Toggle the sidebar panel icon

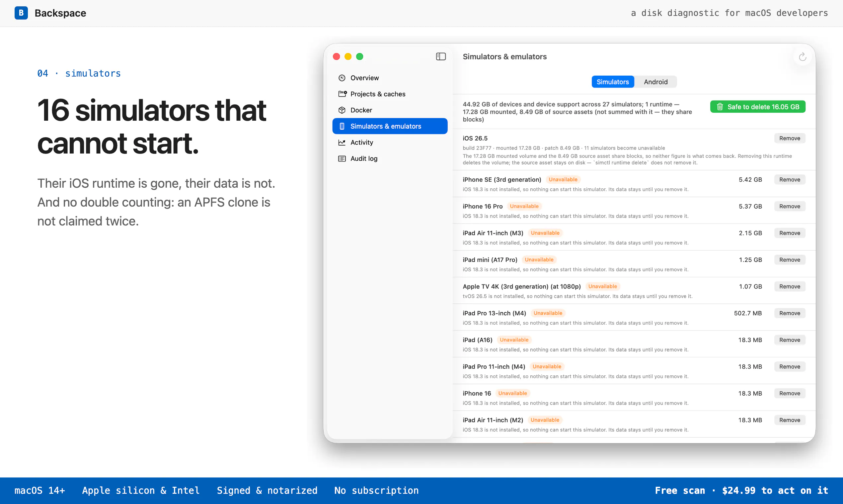pyautogui.click(x=441, y=56)
